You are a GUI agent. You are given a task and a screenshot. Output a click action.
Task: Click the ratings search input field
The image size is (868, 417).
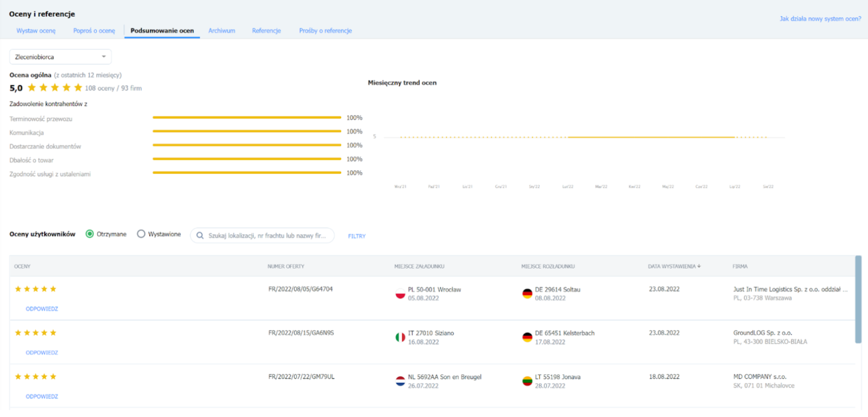pyautogui.click(x=267, y=236)
